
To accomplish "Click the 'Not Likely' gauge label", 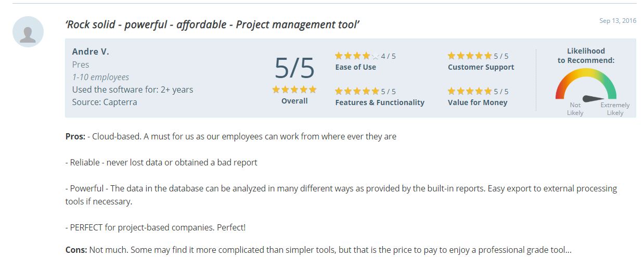I will [575, 109].
